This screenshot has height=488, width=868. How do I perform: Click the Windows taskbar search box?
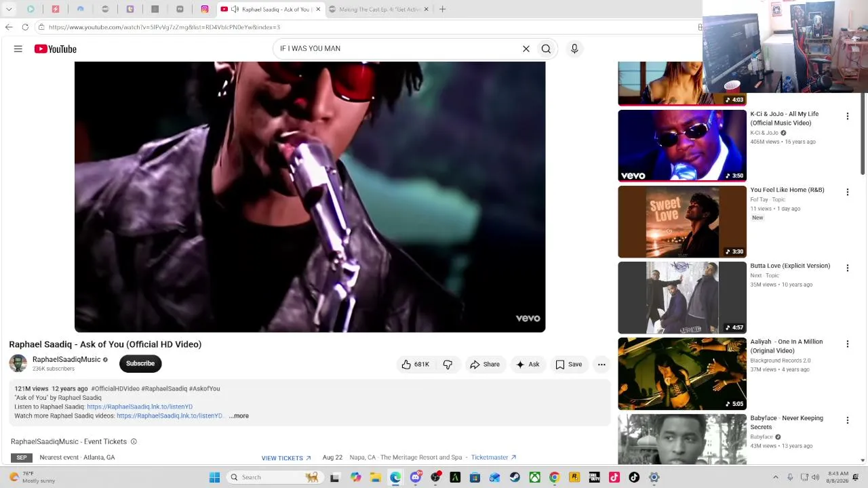click(x=274, y=477)
